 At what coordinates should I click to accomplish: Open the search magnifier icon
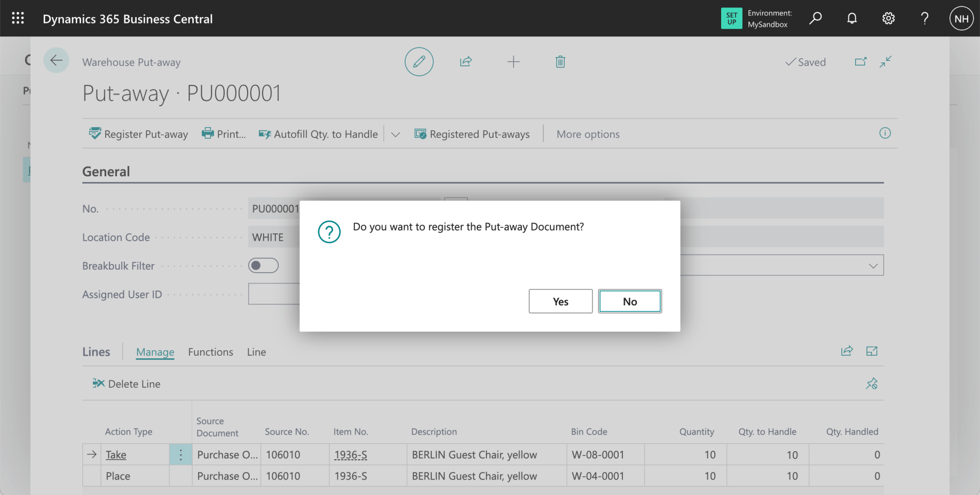tap(815, 18)
